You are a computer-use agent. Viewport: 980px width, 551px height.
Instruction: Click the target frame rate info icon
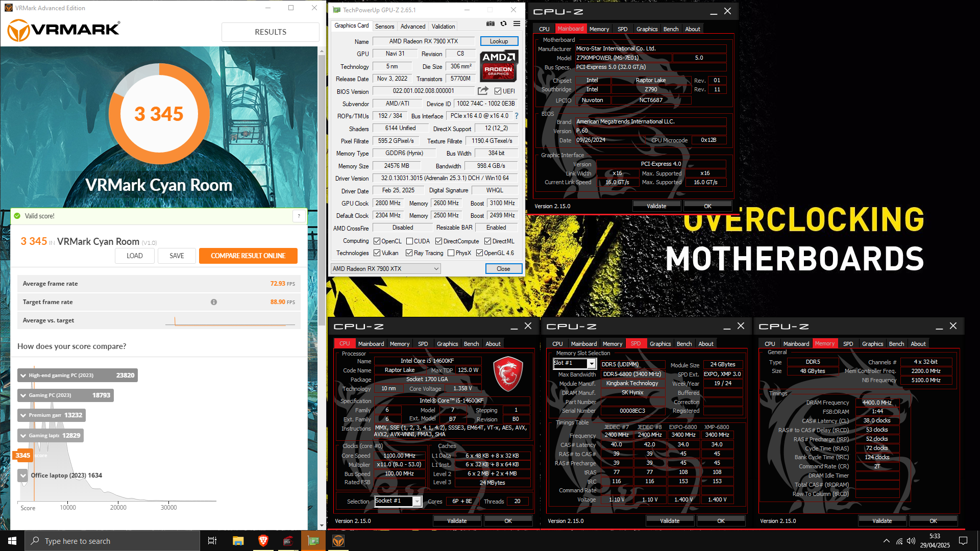point(214,302)
